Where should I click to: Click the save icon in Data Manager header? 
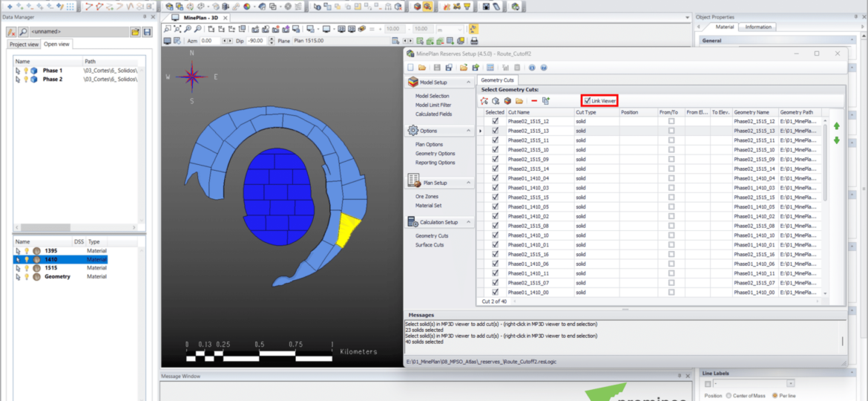pos(147,32)
